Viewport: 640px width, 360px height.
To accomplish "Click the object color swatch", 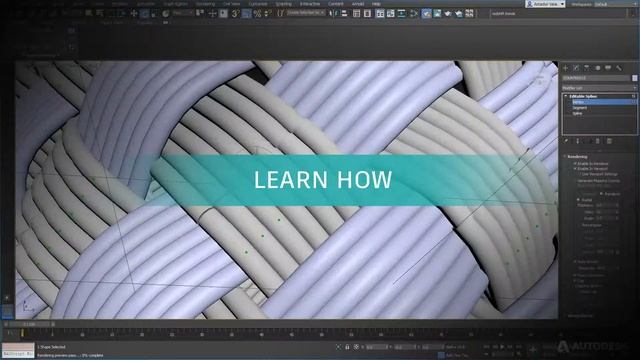I will click(x=635, y=78).
